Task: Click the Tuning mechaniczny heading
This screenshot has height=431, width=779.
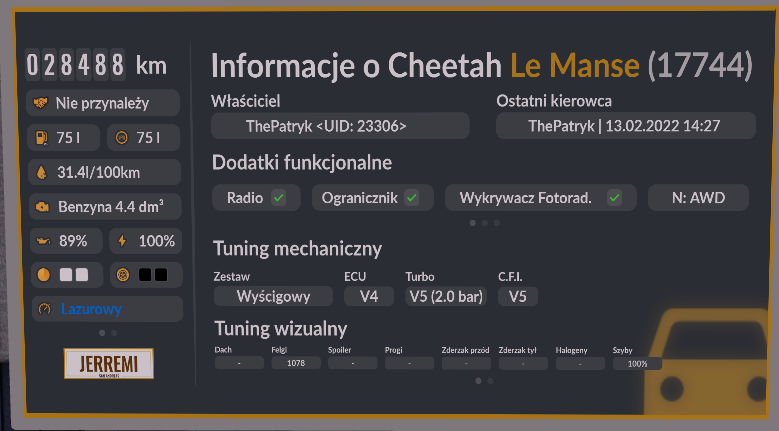Action: (x=297, y=248)
